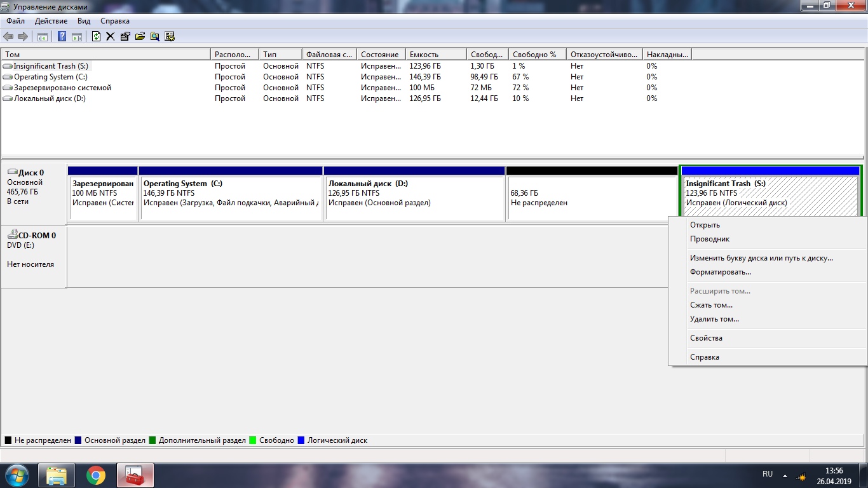Screen dimensions: 868x488
Task: Click the 12,44 ГБ free space cell
Action: click(x=484, y=98)
